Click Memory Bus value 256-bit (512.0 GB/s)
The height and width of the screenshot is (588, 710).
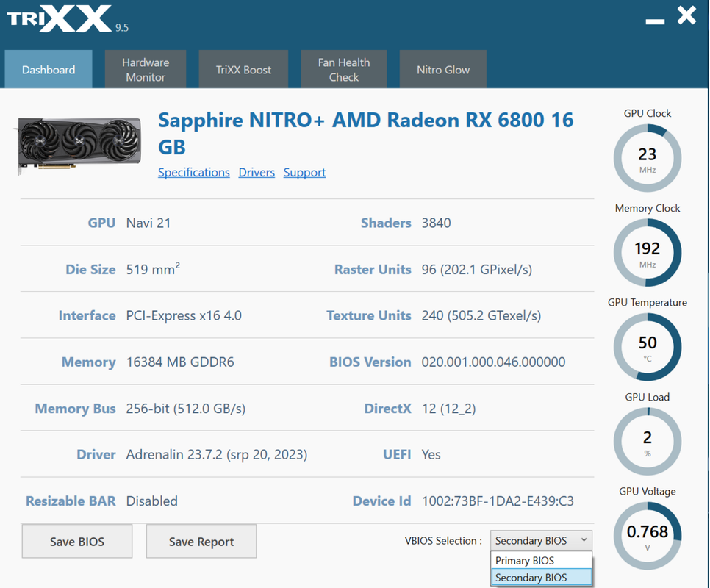click(x=186, y=409)
